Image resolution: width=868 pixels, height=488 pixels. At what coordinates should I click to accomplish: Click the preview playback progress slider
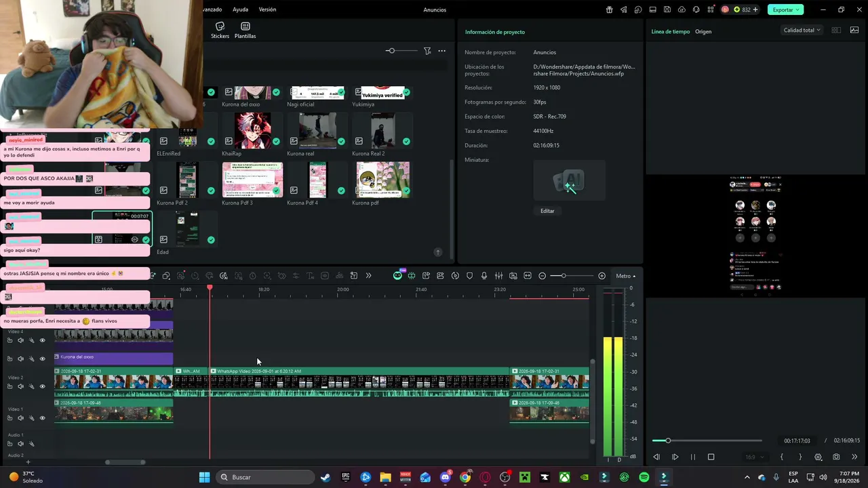coord(707,441)
